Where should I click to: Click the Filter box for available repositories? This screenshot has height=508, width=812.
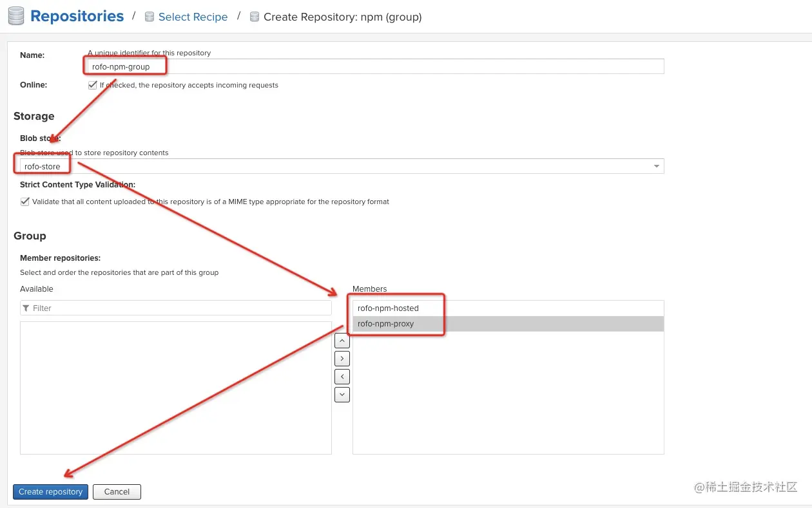(176, 308)
